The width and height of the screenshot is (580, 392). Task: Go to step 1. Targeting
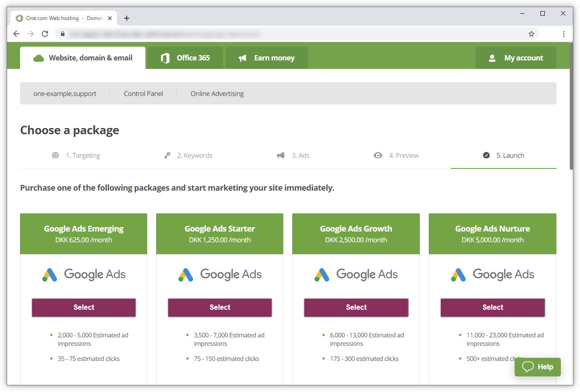coord(76,156)
